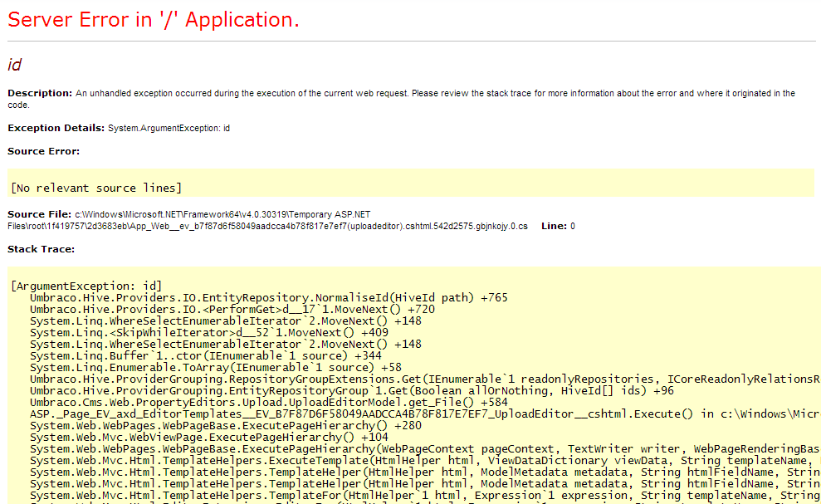Click the "ASP._Page_EV_axd_EditorTemplates" stack line
Image resolution: width=821 pixels, height=504 pixels.
(x=425, y=414)
